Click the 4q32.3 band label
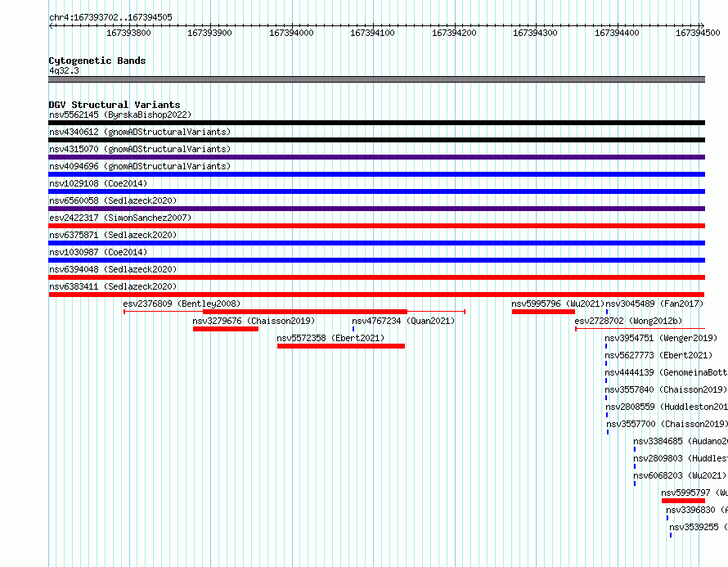 [64, 70]
